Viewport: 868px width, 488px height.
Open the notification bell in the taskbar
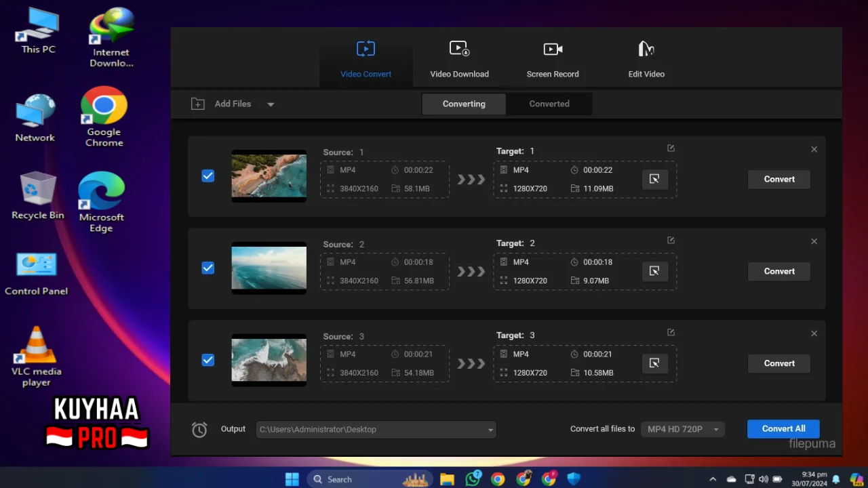click(836, 479)
